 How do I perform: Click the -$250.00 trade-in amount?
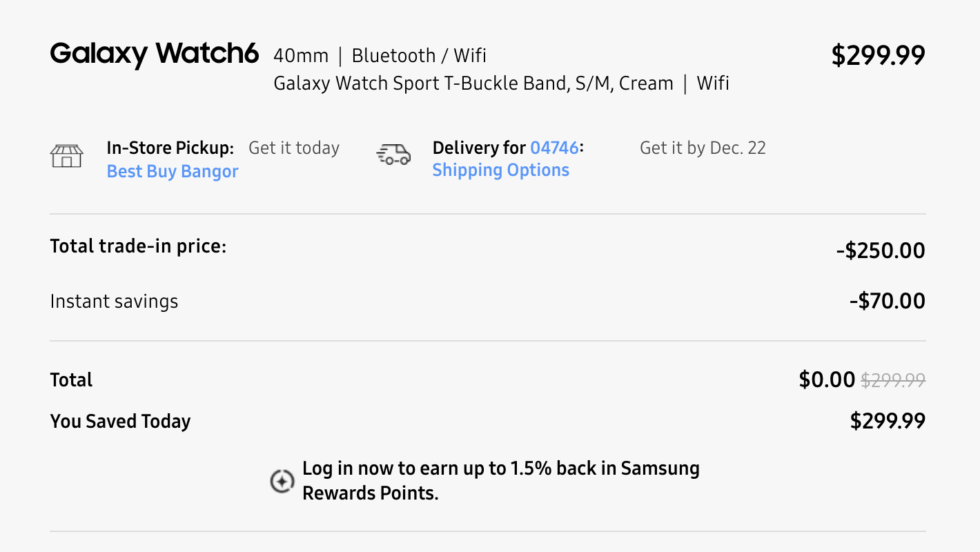[881, 250]
